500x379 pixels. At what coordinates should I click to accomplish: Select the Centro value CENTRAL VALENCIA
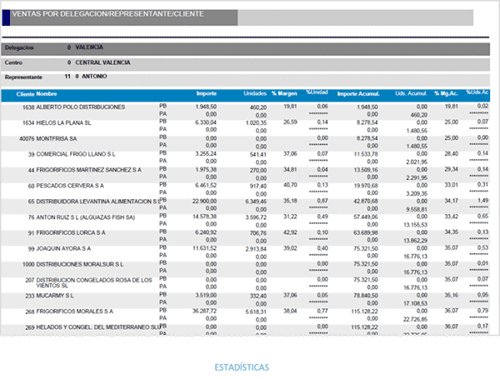[103, 63]
